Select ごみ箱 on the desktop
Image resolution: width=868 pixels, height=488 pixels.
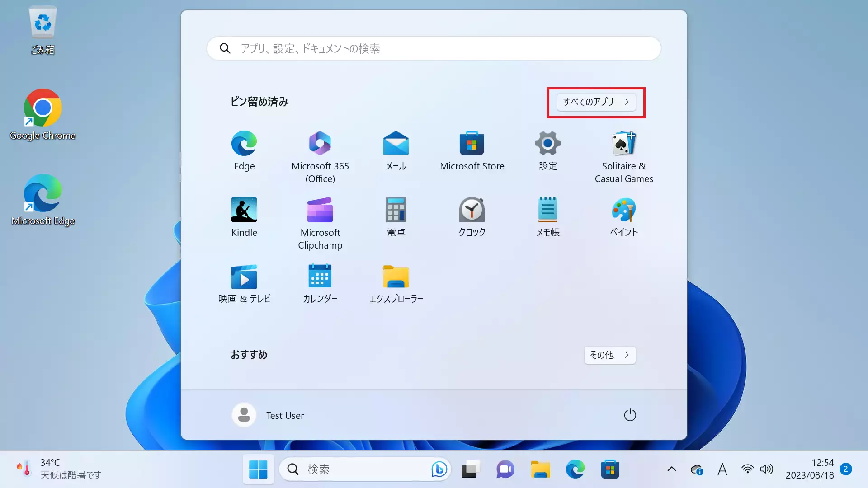pyautogui.click(x=42, y=31)
